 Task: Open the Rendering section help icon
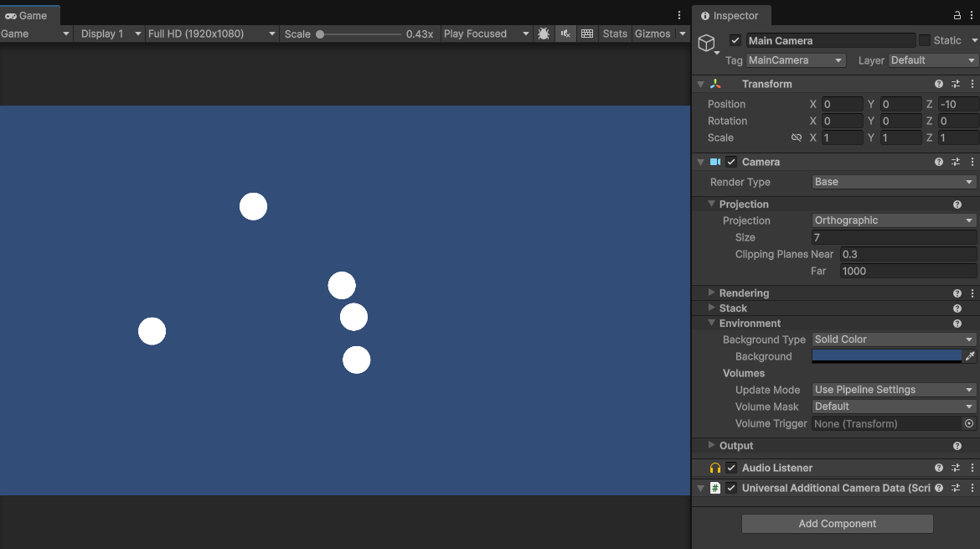957,293
